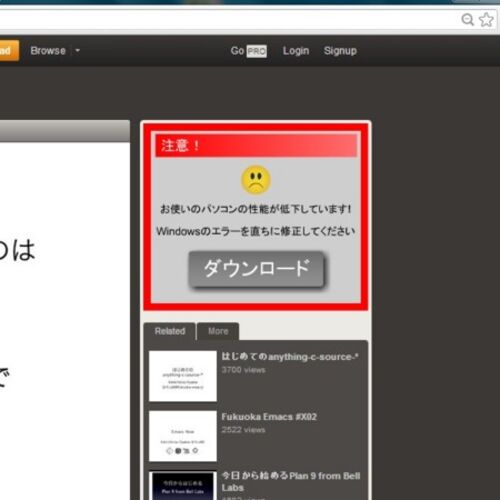Open the Browse menu
The image size is (500, 500).
(48, 51)
